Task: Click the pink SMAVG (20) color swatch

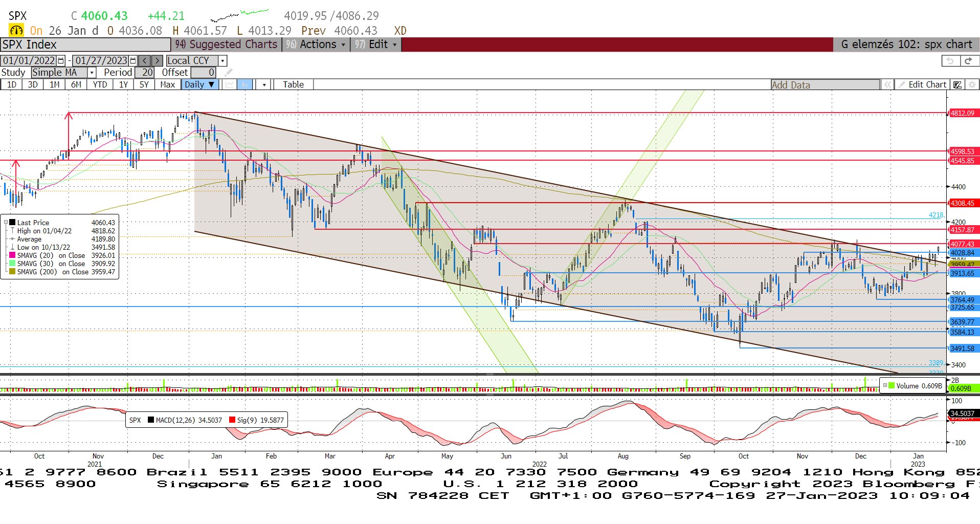Action: pos(12,255)
